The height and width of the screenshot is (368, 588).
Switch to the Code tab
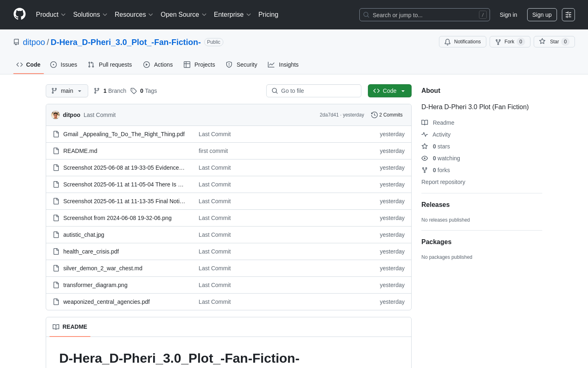pyautogui.click(x=28, y=65)
